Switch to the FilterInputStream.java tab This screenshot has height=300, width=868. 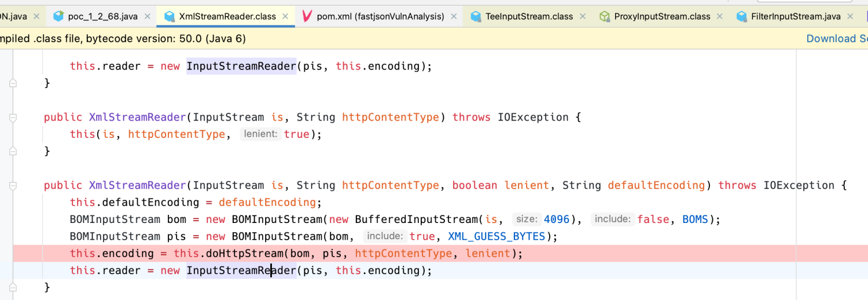point(796,16)
